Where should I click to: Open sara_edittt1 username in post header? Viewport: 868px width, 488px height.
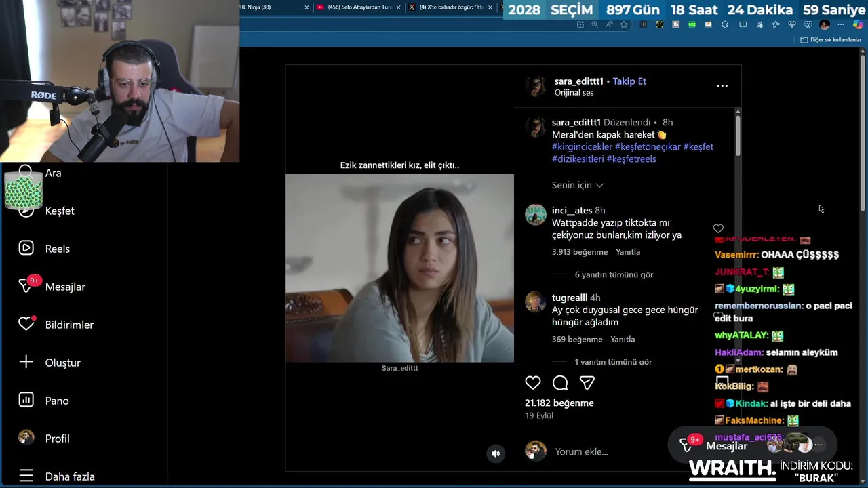(x=578, y=81)
